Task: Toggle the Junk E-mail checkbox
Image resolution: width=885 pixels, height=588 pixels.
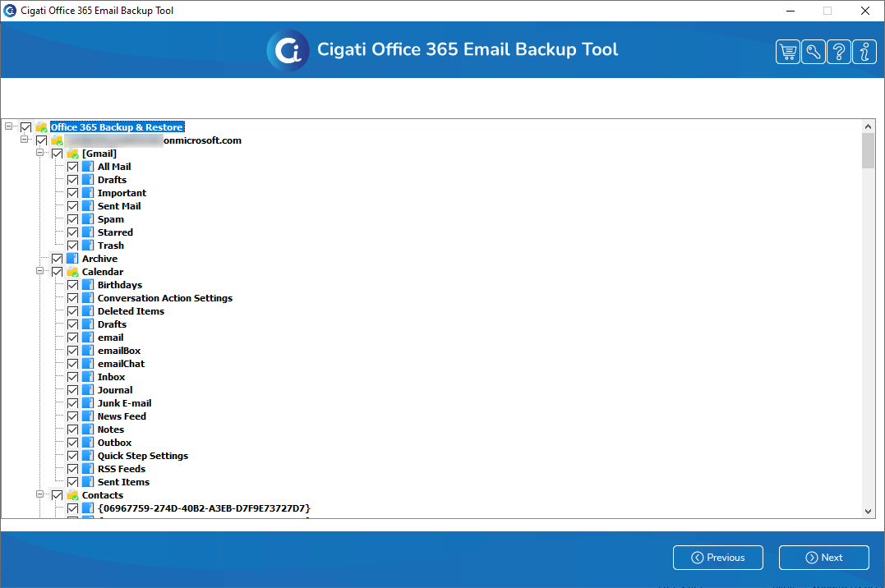Action: coord(73,403)
